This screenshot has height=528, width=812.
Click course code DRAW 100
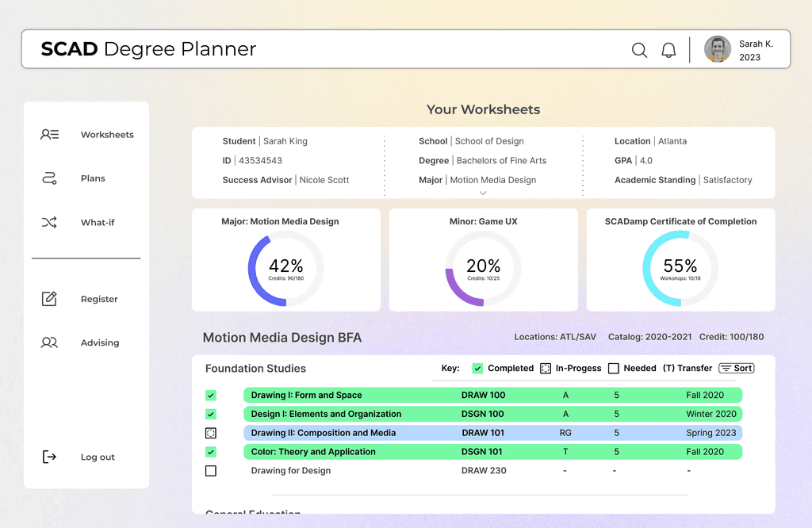pos(483,395)
